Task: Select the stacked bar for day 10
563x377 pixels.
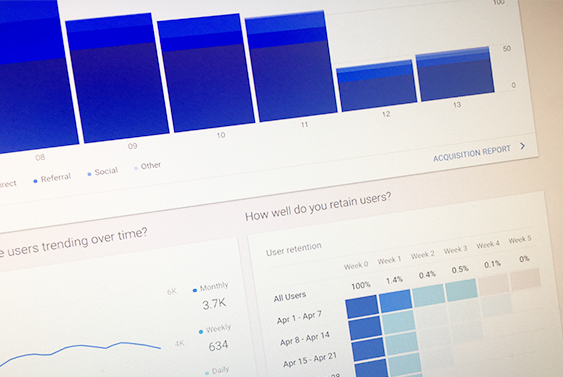Action: 206,73
